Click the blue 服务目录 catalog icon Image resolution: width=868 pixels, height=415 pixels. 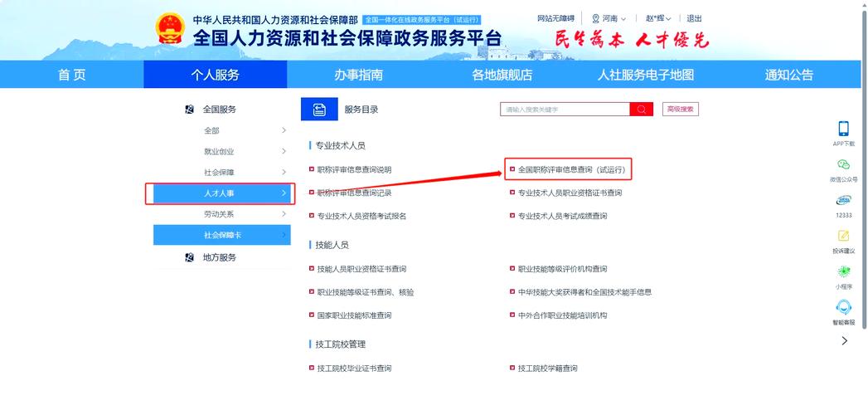click(319, 110)
